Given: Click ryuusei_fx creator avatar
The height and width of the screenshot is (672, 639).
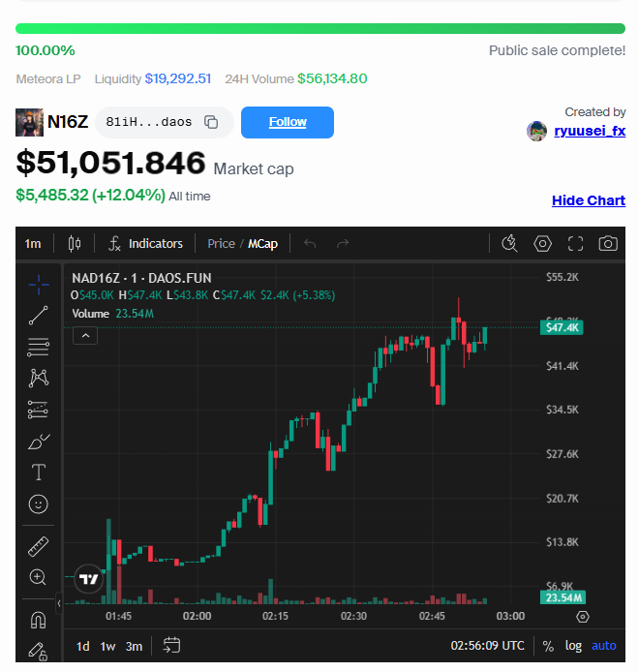Looking at the screenshot, I should coord(536,131).
